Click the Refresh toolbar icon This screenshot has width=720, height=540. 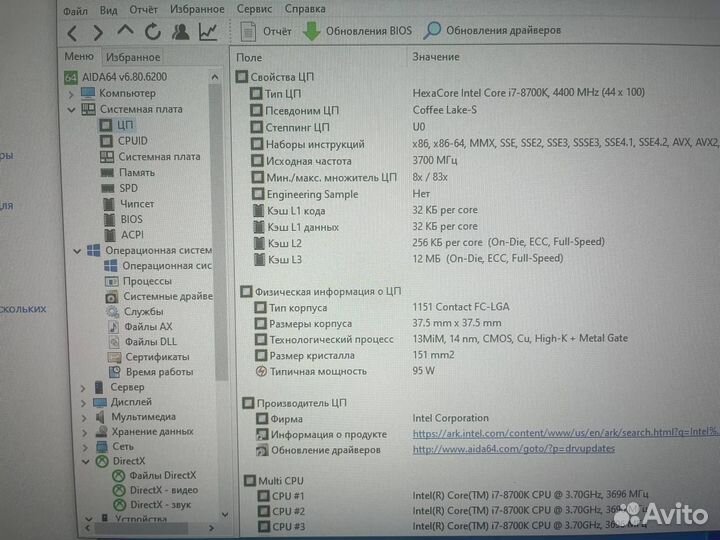point(153,32)
